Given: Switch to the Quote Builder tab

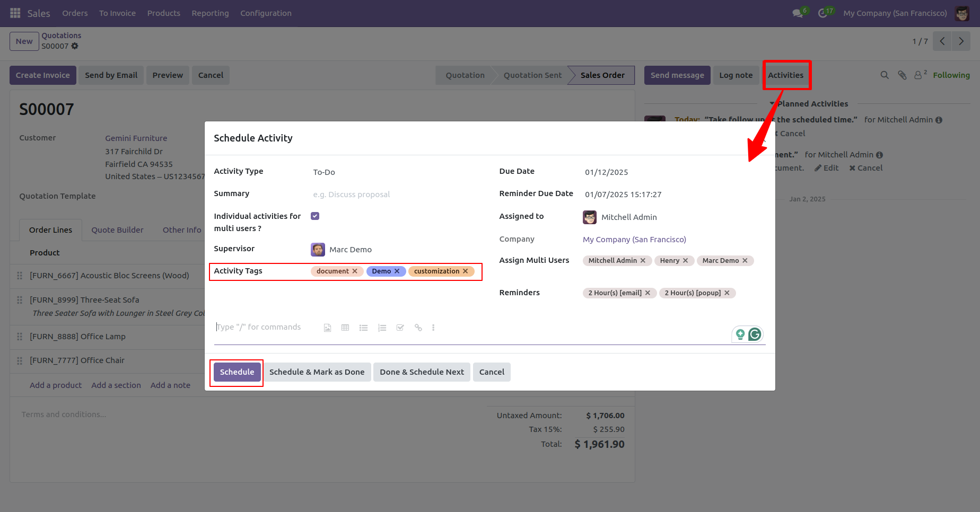Looking at the screenshot, I should click(x=117, y=230).
